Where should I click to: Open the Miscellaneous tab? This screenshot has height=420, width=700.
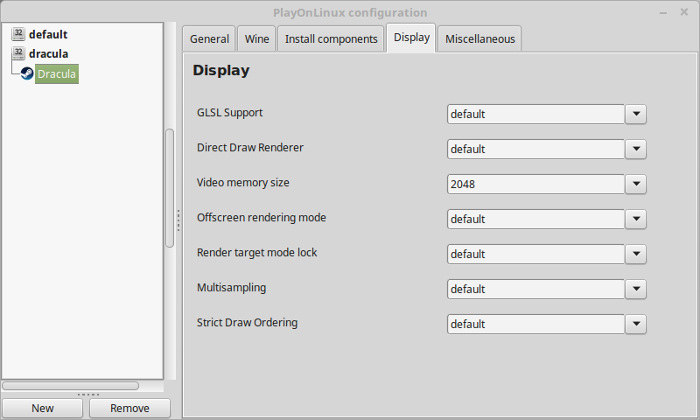tap(479, 39)
